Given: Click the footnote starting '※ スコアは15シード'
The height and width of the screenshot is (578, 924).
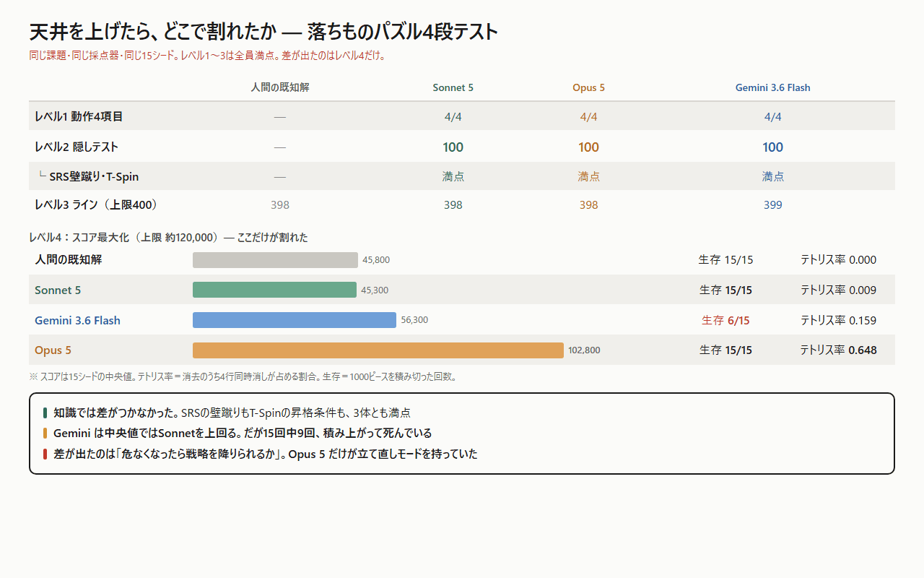Looking at the screenshot, I should [243, 376].
